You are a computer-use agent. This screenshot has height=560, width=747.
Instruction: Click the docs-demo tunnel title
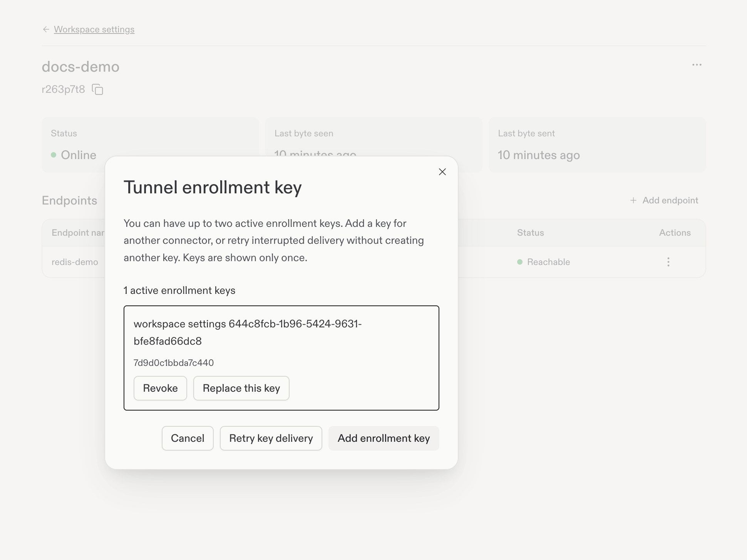(x=80, y=67)
